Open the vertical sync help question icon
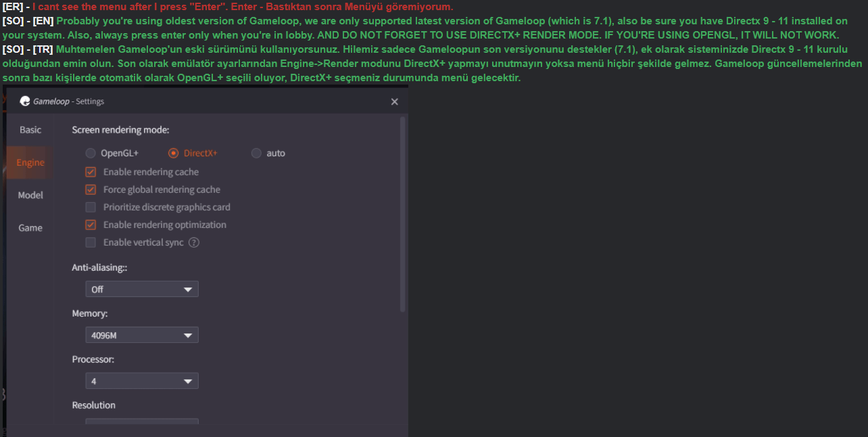Screen dimensions: 868x437 coord(194,242)
